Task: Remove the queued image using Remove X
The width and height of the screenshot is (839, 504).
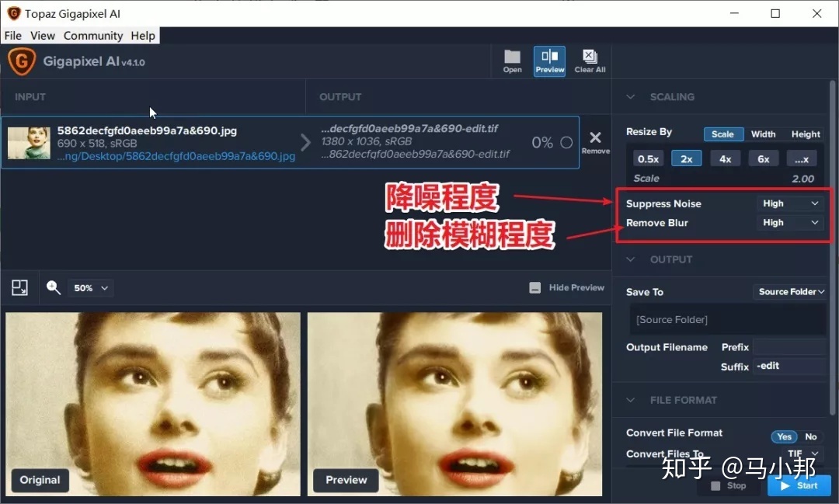Action: click(x=595, y=142)
